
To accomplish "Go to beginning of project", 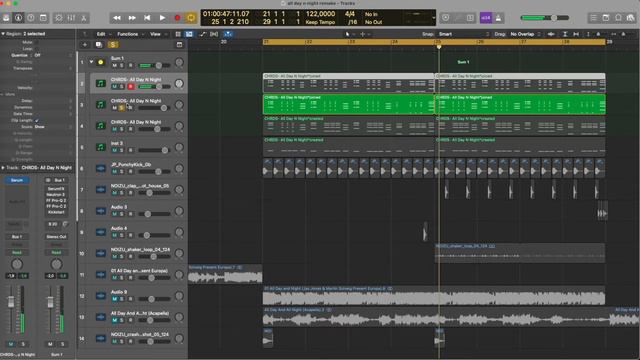I will click(147, 18).
